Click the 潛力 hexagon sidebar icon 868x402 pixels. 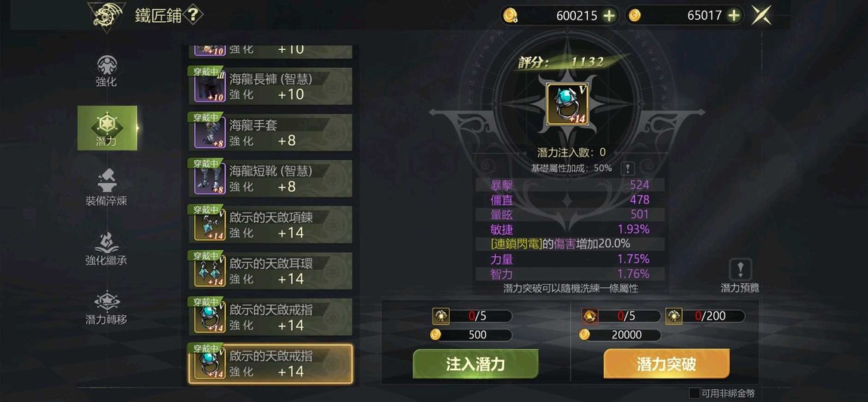tap(107, 128)
